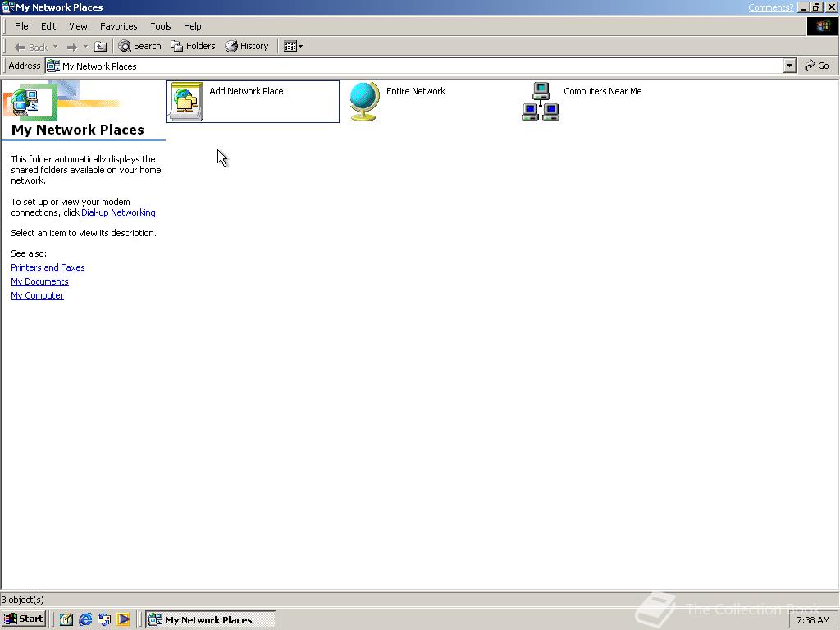Viewport: 840px width, 630px height.
Task: Click the '3 object(s)' status bar text
Action: [22, 600]
